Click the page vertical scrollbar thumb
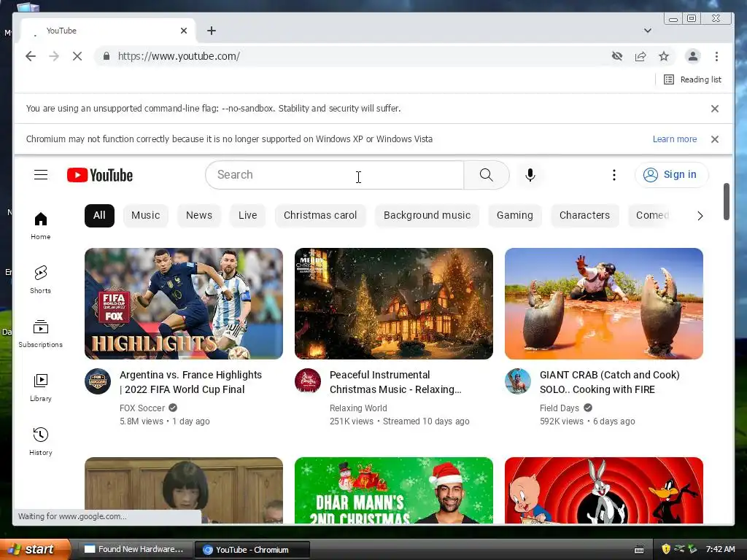The height and width of the screenshot is (560, 747). 727,201
